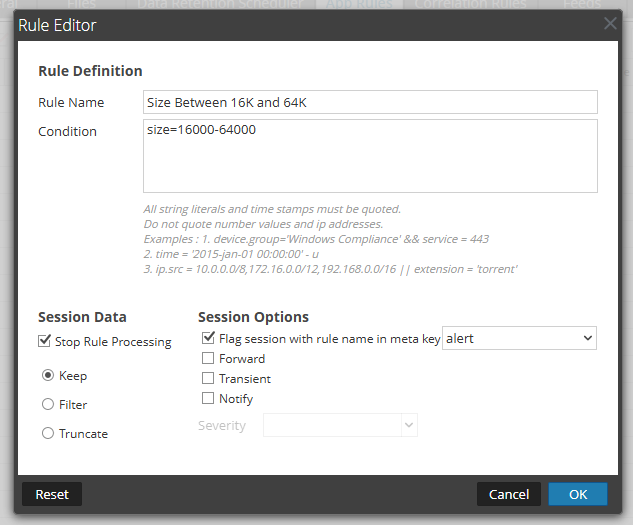Select the Truncate radio button
Viewport: 633px width, 525px height.
[48, 434]
